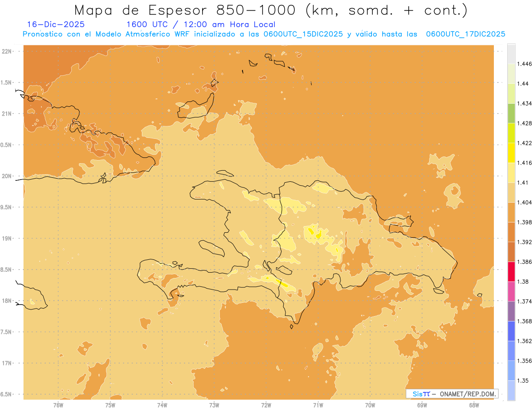This screenshot has width=532, height=411.
Task: Click the latitude label '18N'
Action: pos(7,301)
